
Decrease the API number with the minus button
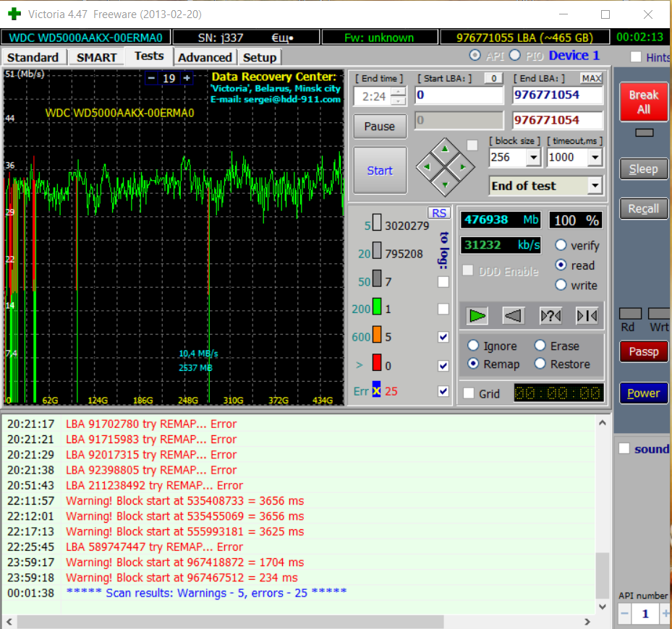point(624,614)
